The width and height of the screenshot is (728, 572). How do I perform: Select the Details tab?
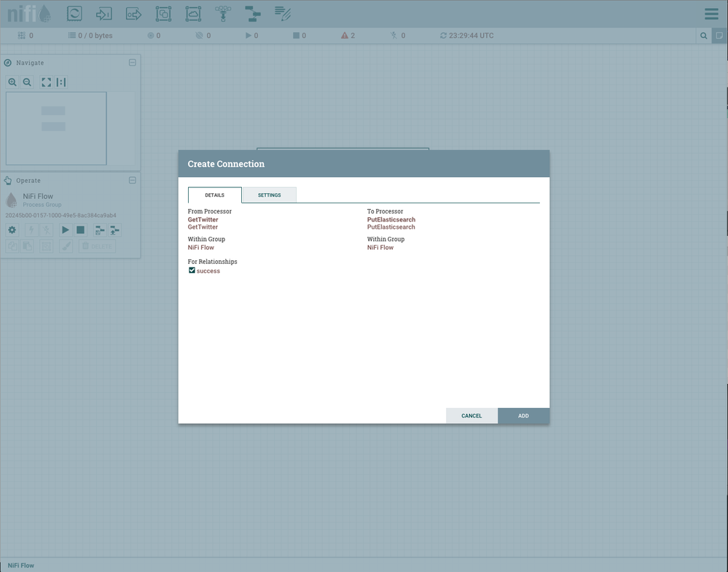tap(214, 195)
